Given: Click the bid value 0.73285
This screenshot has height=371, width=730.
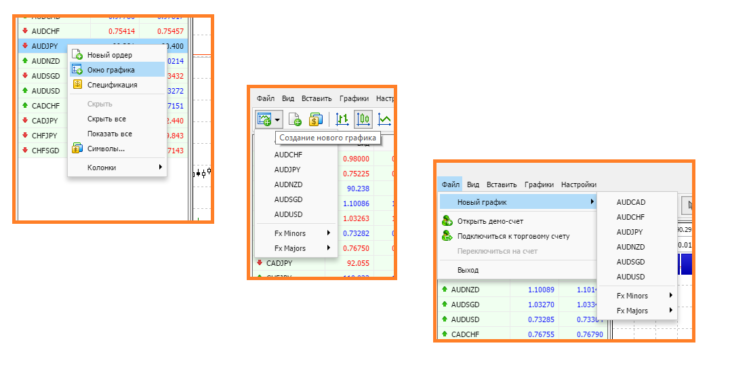Looking at the screenshot, I should [541, 319].
